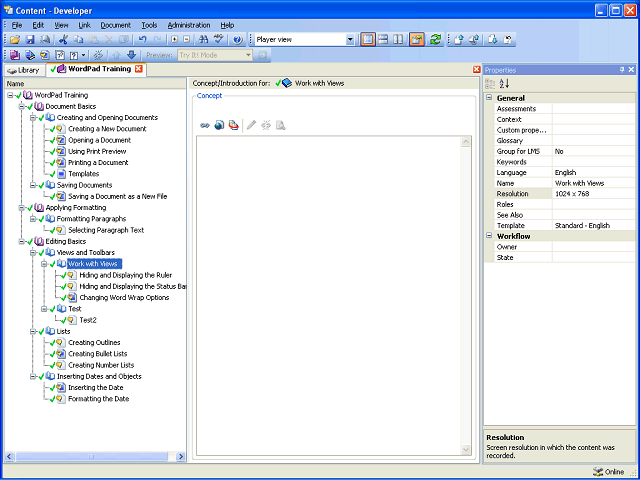The width and height of the screenshot is (640, 480).
Task: Click the Find binoculars icon
Action: coord(203,40)
